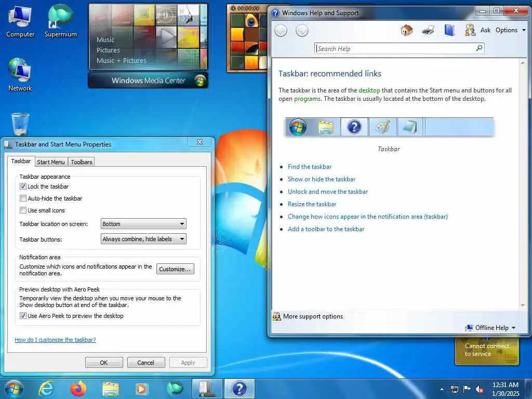Image resolution: width=532 pixels, height=399 pixels.
Task: Click the Customize... button
Action: click(x=175, y=269)
